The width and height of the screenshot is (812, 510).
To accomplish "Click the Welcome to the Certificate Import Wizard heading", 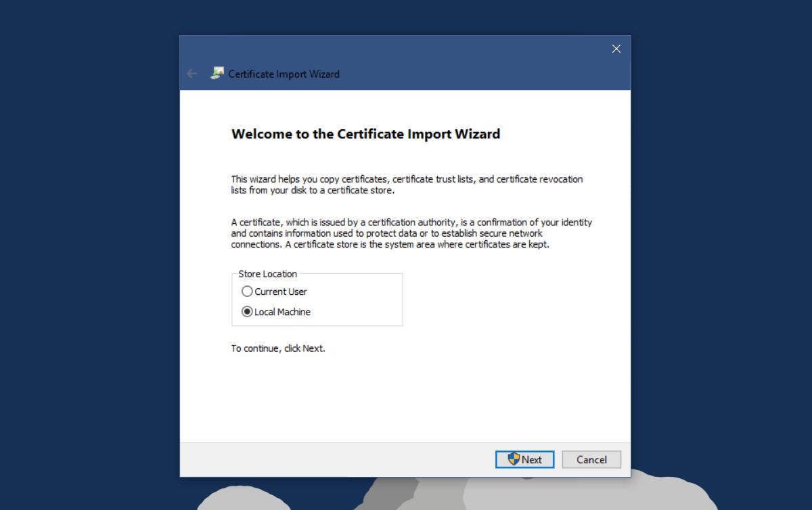I will coord(365,134).
